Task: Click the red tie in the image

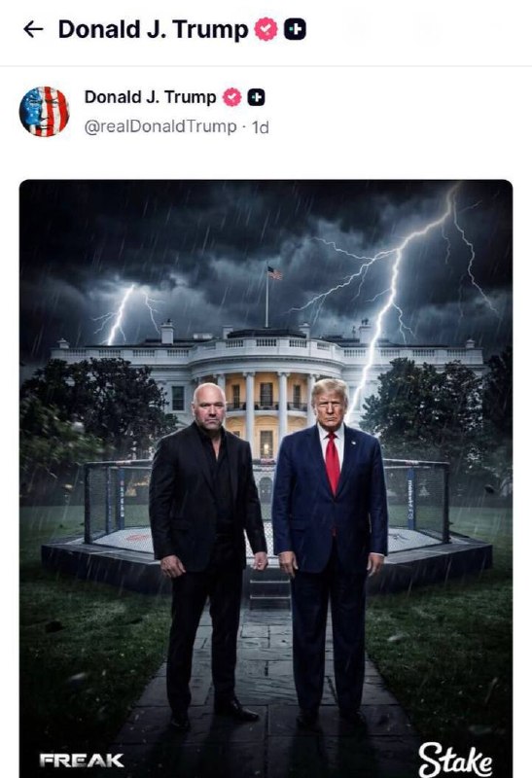Action: (333, 463)
